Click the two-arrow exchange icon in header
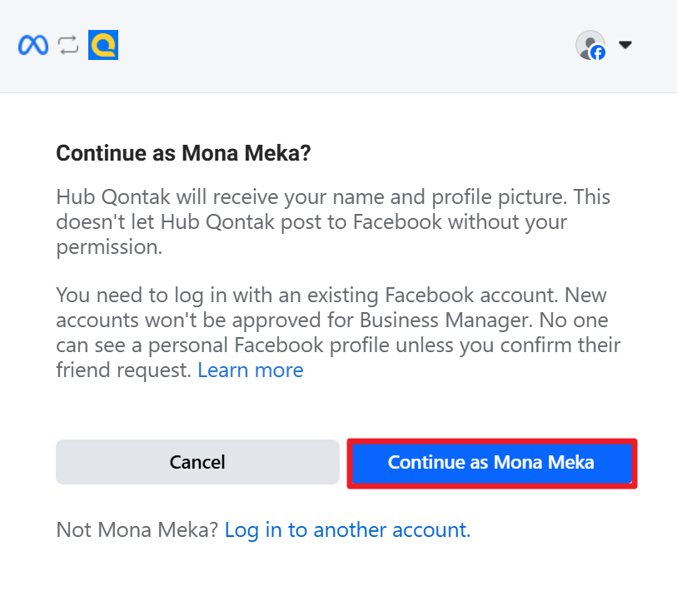Image resolution: width=677 pixels, height=616 pixels. (x=68, y=45)
